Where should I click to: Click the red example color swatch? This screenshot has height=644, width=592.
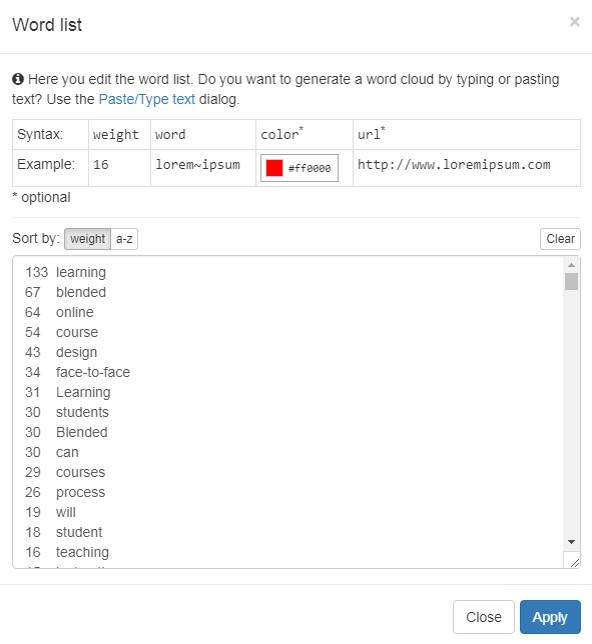tap(274, 168)
